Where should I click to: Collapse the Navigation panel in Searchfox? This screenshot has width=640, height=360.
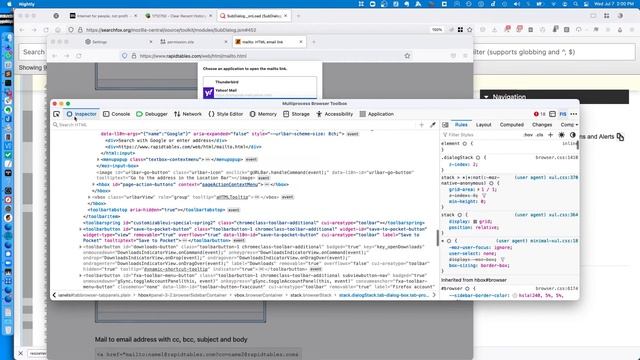click(486, 97)
